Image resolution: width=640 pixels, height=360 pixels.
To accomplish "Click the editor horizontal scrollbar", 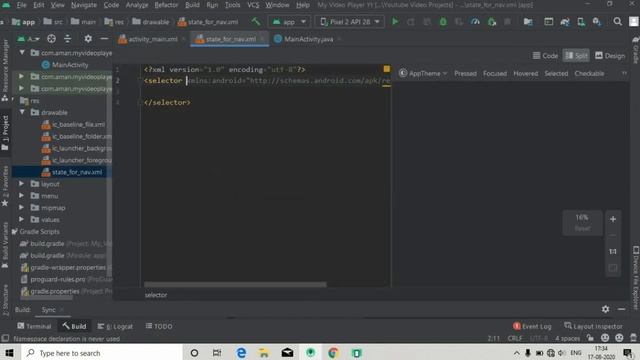I will click(x=235, y=284).
